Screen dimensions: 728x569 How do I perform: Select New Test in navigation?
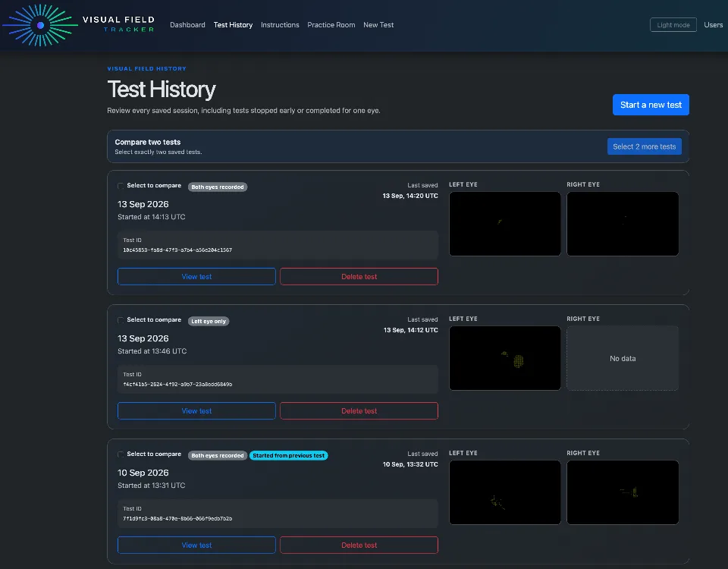[378, 25]
